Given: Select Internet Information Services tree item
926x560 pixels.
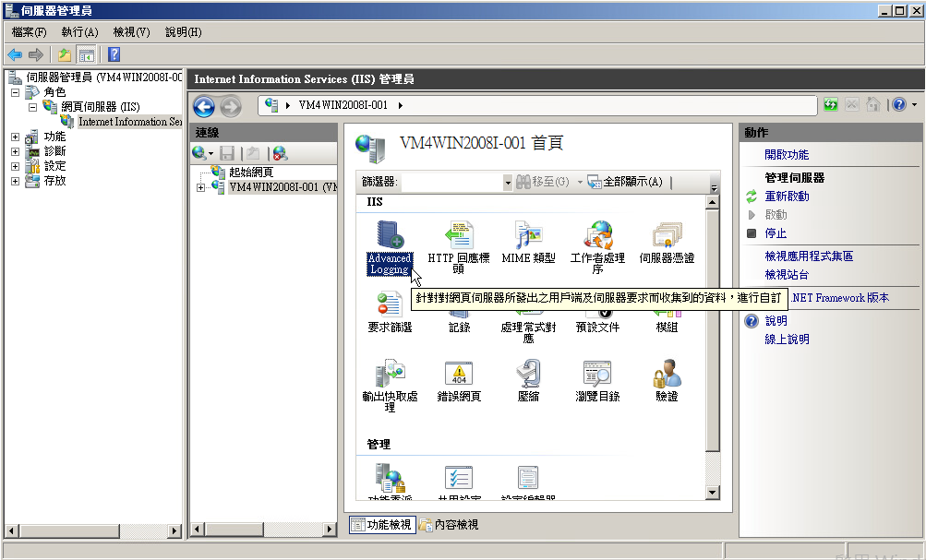Looking at the screenshot, I should 130,122.
